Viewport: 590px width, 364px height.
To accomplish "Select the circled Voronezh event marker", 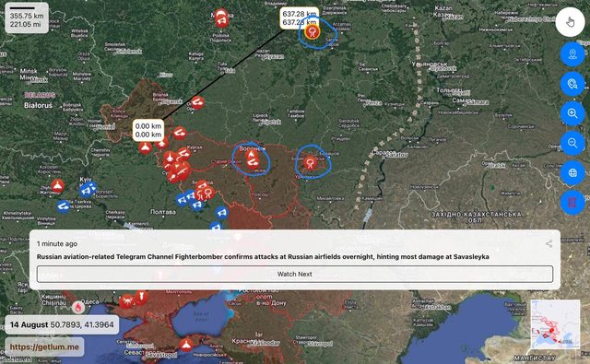I will click(x=252, y=158).
